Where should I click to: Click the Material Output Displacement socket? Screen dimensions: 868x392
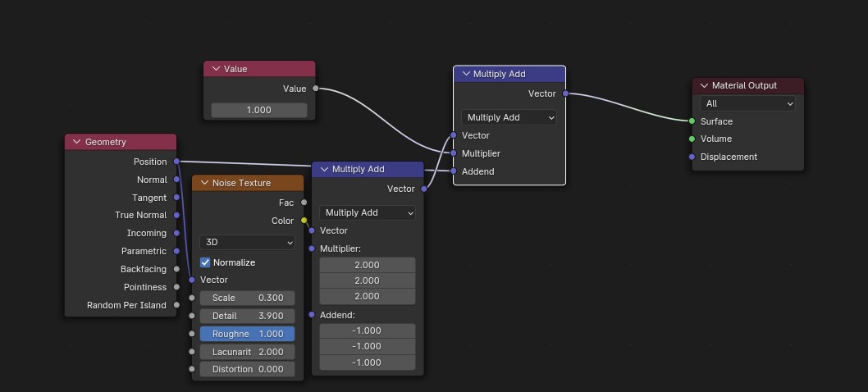[692, 157]
